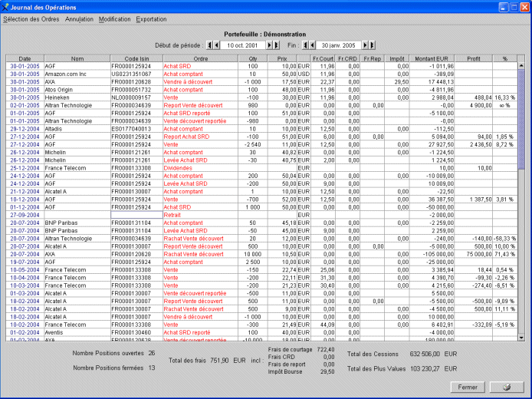
Task: Open the Exportation menu
Action: click(152, 18)
